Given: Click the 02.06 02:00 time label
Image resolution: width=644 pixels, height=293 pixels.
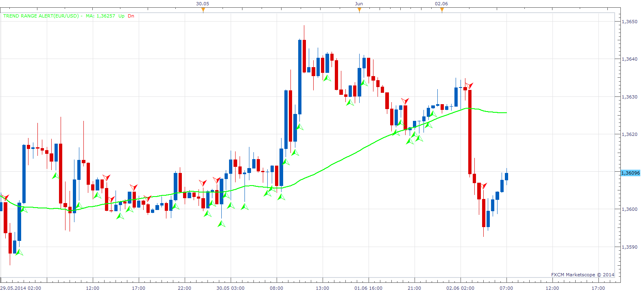Looking at the screenshot, I should click(x=460, y=288).
